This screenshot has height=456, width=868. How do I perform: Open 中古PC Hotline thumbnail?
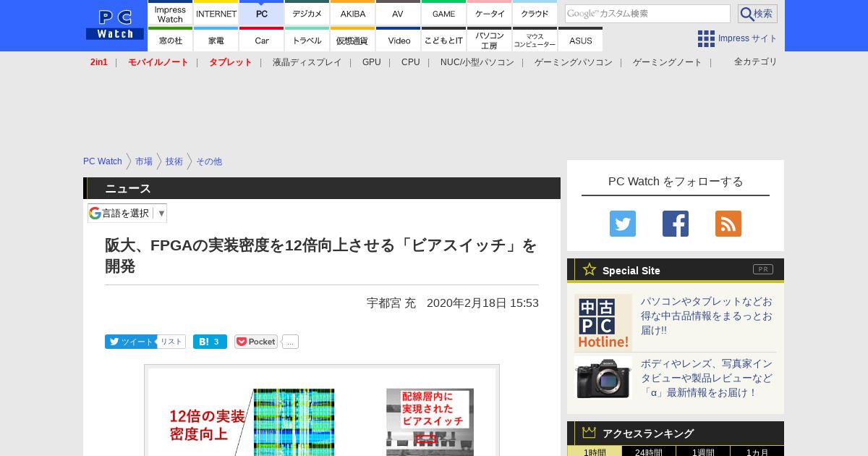tap(603, 322)
